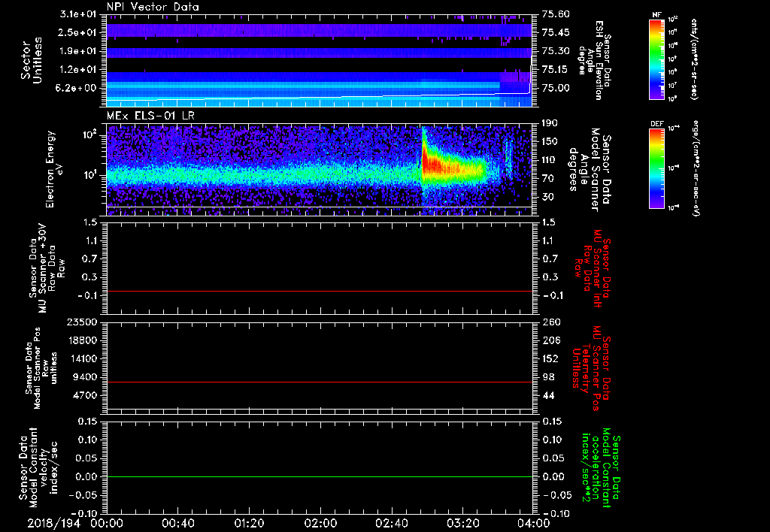Click the 150 scanner angle tick
Viewport: 770px width, 532px height.
tap(550, 141)
